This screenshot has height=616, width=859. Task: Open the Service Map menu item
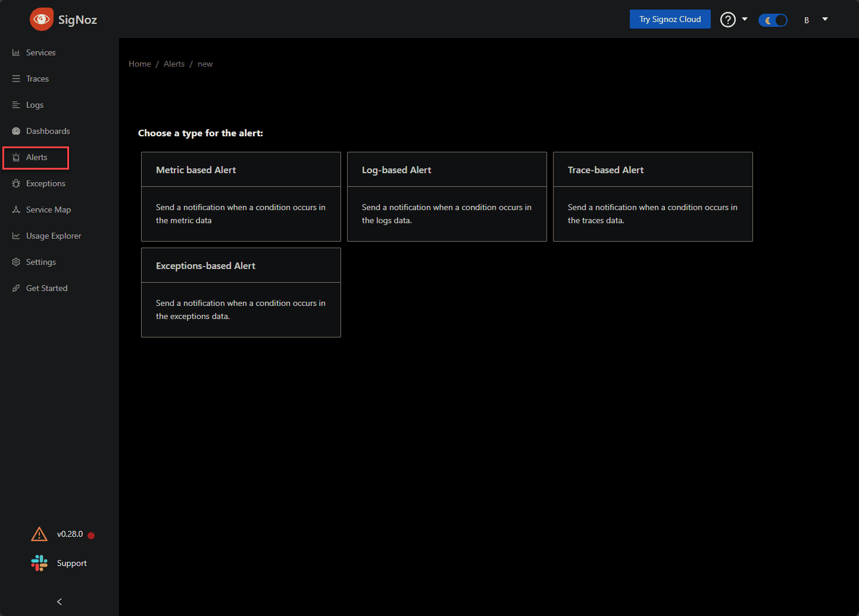[60, 209]
